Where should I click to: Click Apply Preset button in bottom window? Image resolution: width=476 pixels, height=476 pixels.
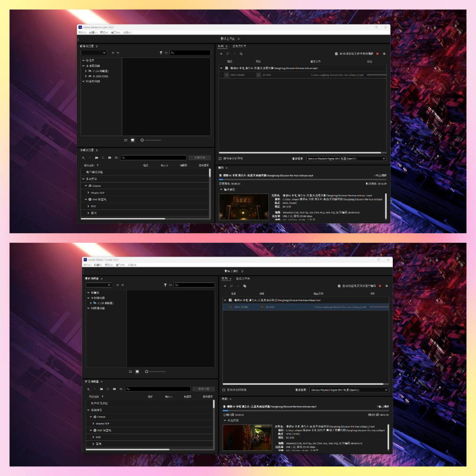[x=204, y=389]
